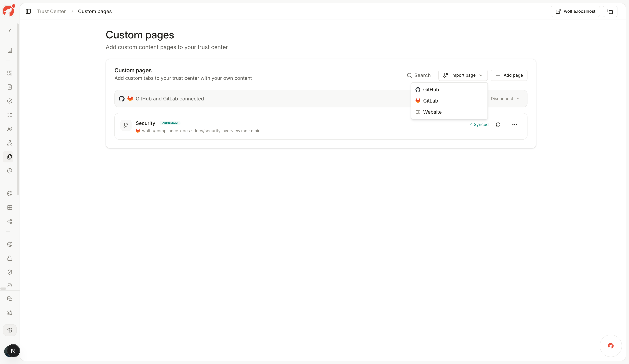Open the checklist icon in sidebar

(10, 115)
